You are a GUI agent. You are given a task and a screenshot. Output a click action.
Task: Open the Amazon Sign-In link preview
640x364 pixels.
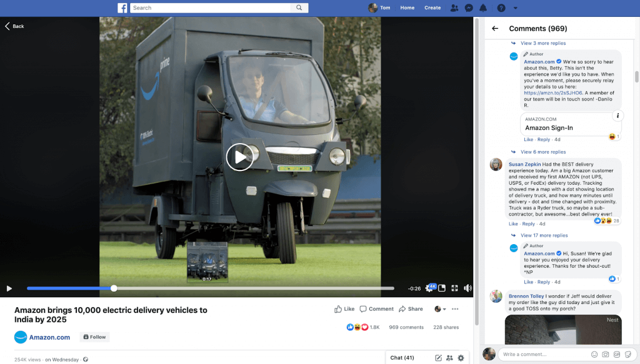(x=571, y=124)
